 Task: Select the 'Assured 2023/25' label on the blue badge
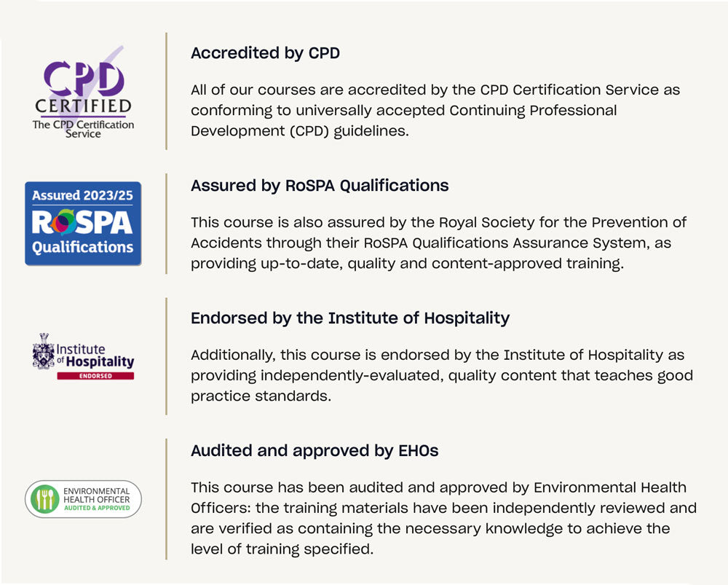point(82,195)
